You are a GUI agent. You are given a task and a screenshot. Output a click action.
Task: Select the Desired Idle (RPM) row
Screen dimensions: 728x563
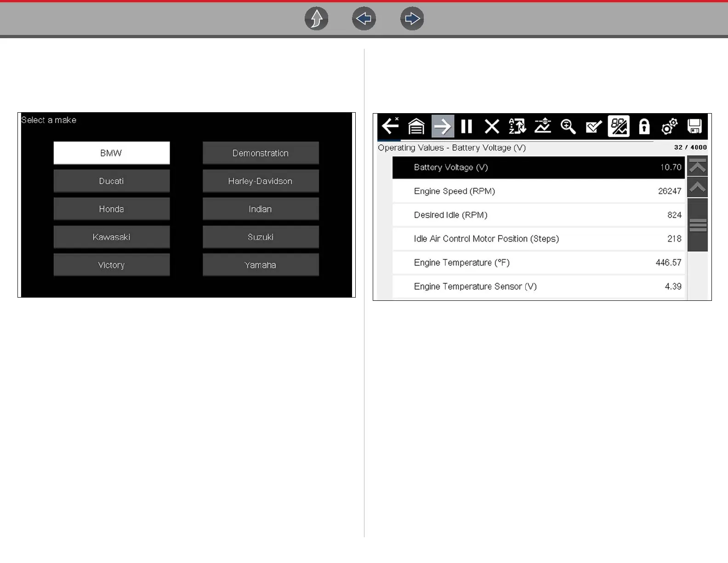(539, 215)
